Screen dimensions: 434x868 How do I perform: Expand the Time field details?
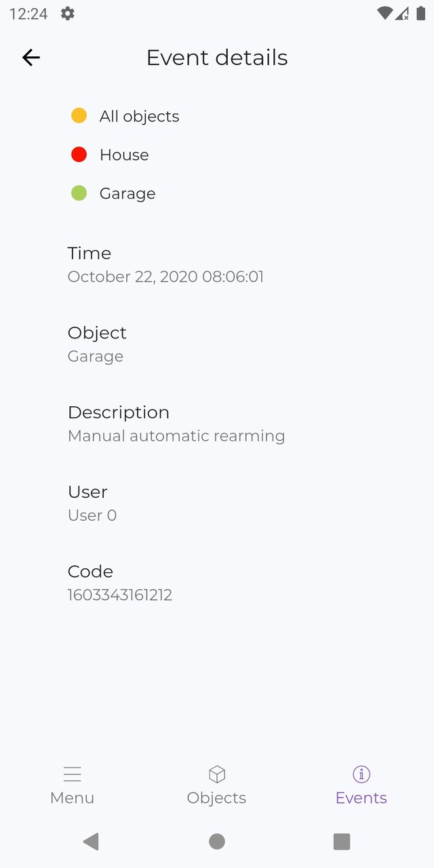point(165,264)
